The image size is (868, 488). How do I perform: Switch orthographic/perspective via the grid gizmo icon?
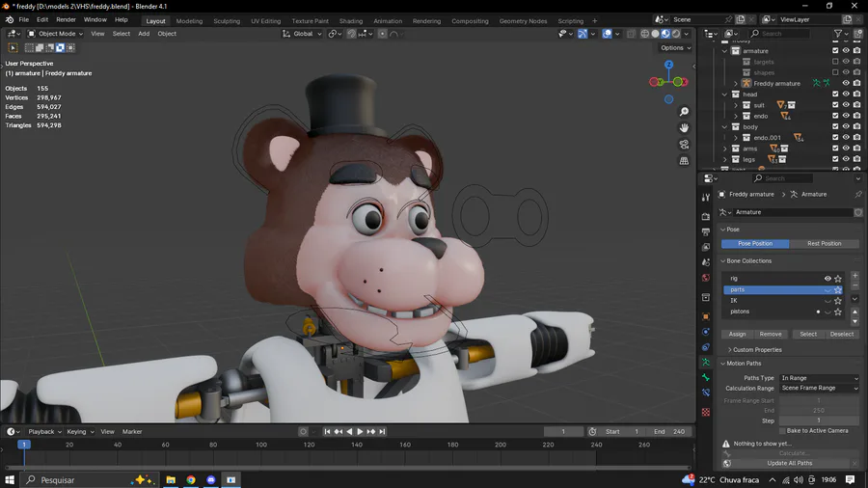[x=684, y=160]
